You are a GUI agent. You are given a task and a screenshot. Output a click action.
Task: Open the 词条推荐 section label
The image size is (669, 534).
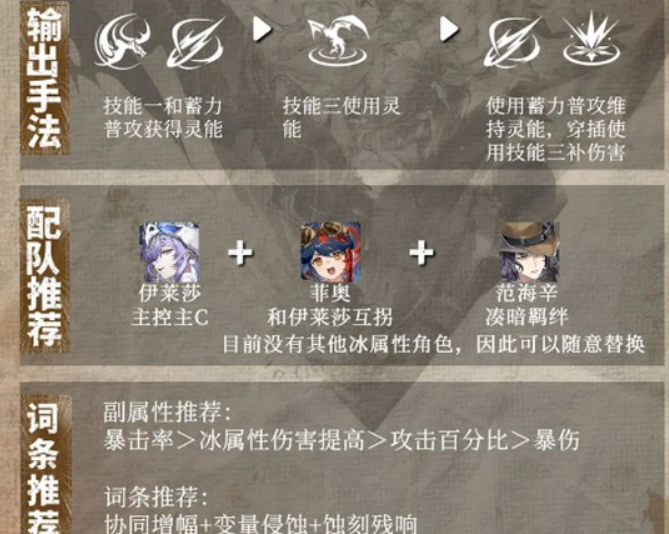[44, 465]
